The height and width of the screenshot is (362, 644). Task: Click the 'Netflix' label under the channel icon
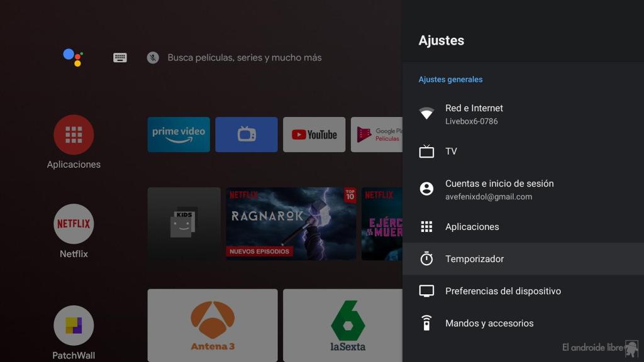[x=74, y=254]
